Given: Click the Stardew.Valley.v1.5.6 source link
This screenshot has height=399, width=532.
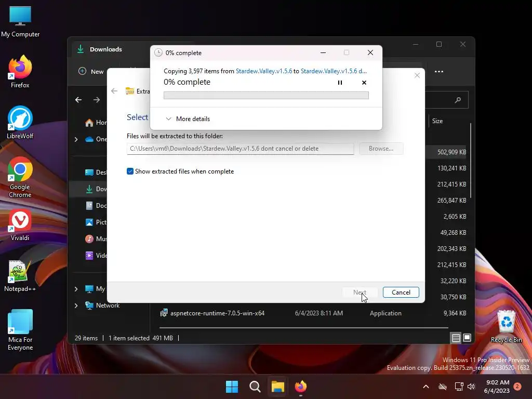Looking at the screenshot, I should click(x=263, y=71).
